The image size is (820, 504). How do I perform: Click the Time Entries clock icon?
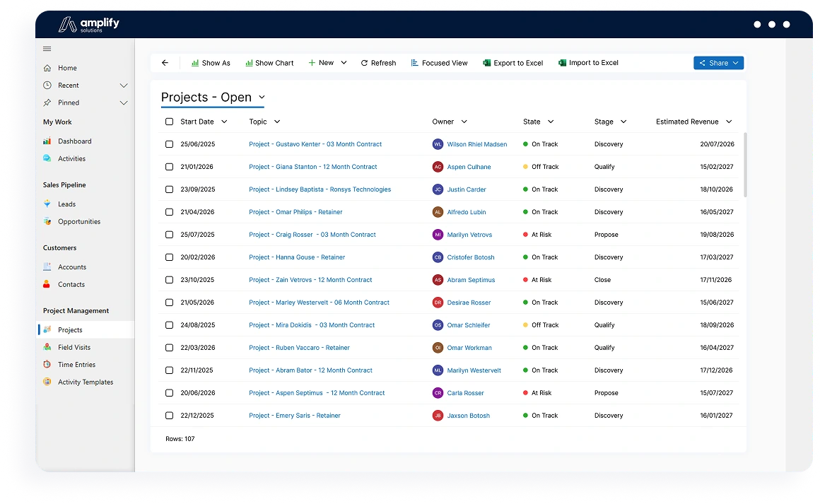pos(47,365)
